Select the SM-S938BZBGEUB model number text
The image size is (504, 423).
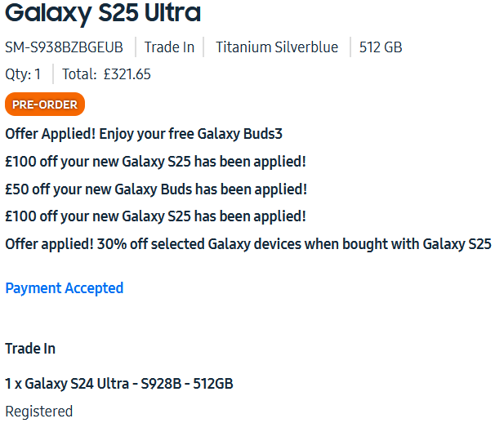tap(64, 47)
